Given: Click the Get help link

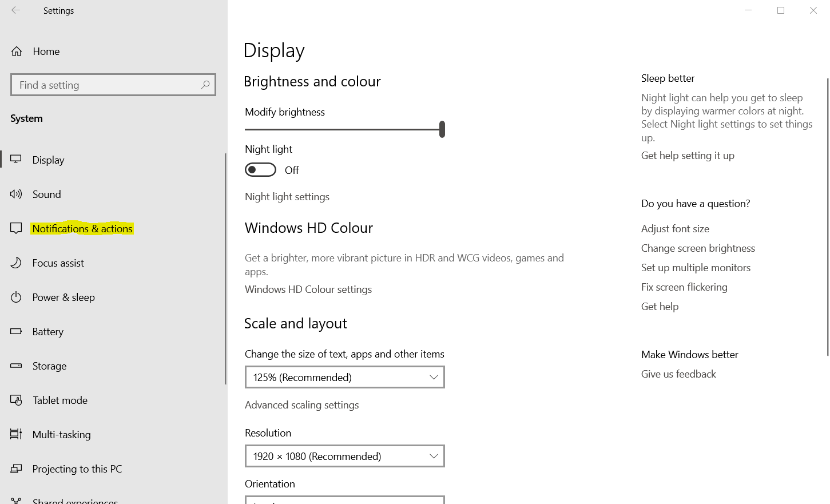Looking at the screenshot, I should pos(660,307).
